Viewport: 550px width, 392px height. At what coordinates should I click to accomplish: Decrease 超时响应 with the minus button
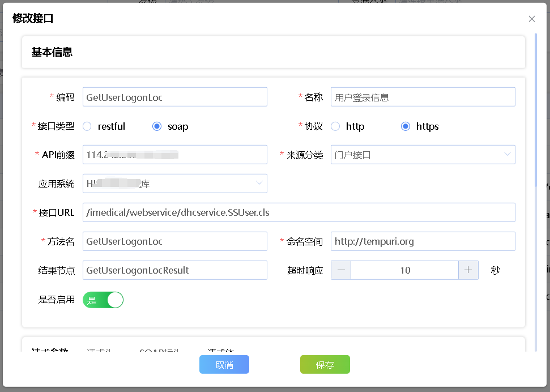pos(341,270)
